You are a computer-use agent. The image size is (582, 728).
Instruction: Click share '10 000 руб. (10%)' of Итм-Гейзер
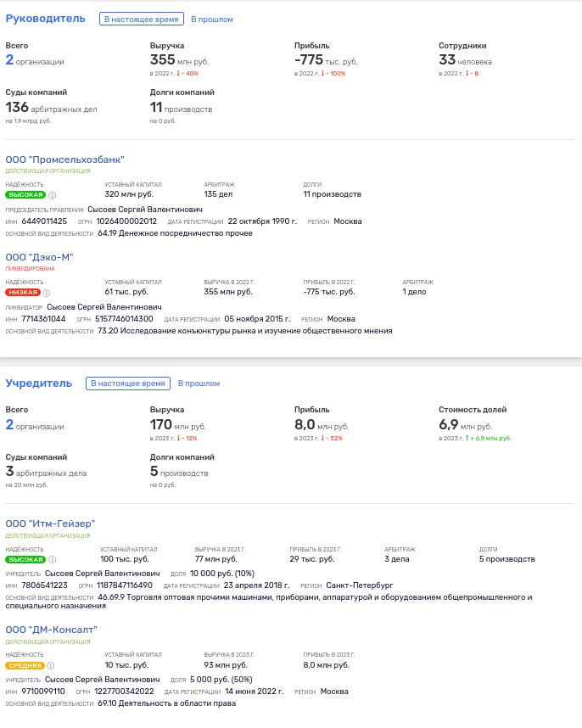tap(221, 574)
